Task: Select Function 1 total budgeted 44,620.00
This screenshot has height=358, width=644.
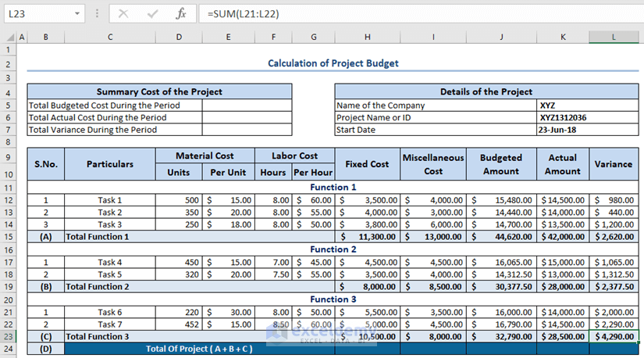Action: tap(501, 237)
